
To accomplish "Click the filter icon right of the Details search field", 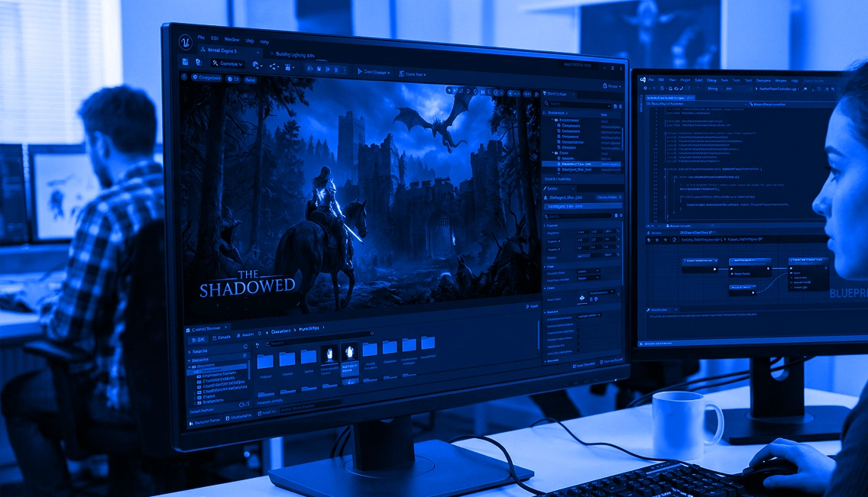I will point(616,216).
